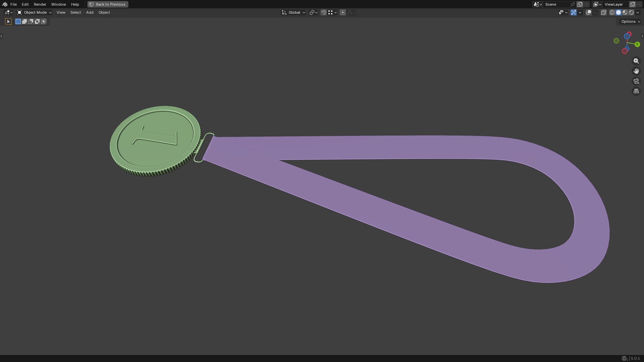Screen dimensions: 644x362
Task: Open the Add menu
Action: (x=90, y=12)
